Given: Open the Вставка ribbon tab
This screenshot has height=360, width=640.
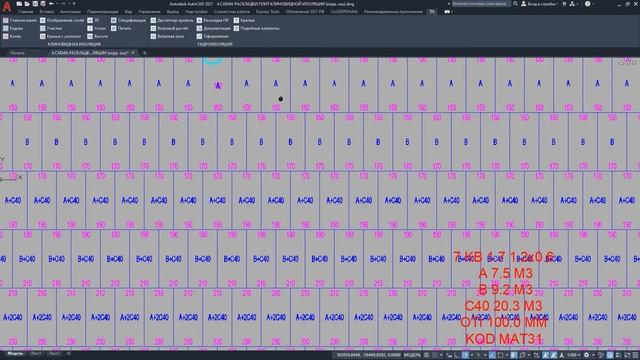Looking at the screenshot, I should (x=47, y=12).
